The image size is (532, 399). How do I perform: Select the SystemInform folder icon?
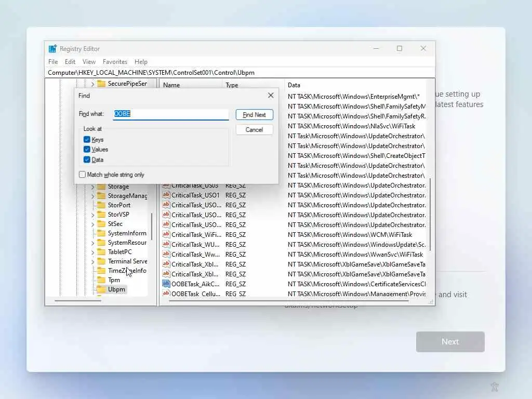[101, 233]
